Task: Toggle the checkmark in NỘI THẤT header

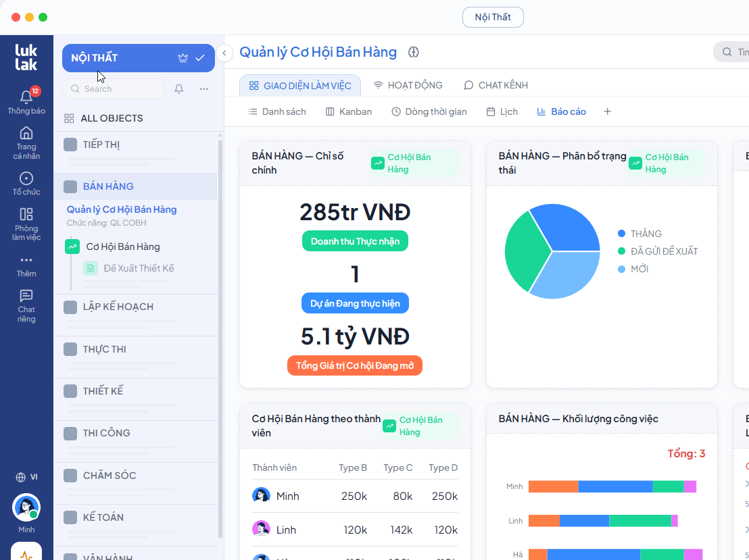Action: 200,58
